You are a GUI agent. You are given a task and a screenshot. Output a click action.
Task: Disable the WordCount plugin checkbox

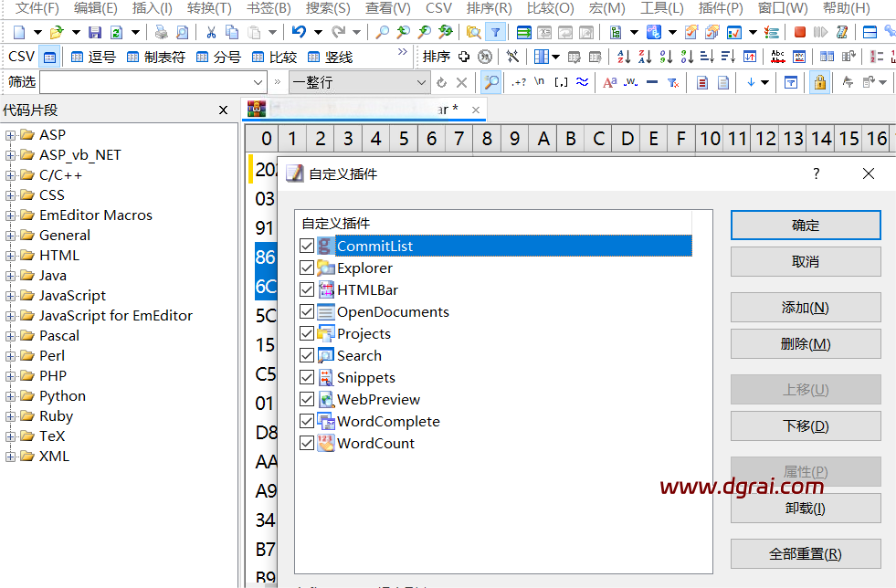coord(307,443)
